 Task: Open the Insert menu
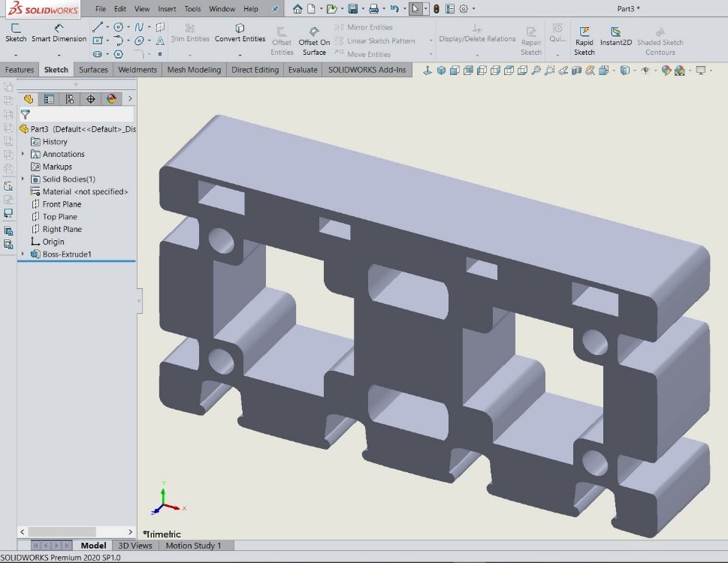pyautogui.click(x=167, y=9)
